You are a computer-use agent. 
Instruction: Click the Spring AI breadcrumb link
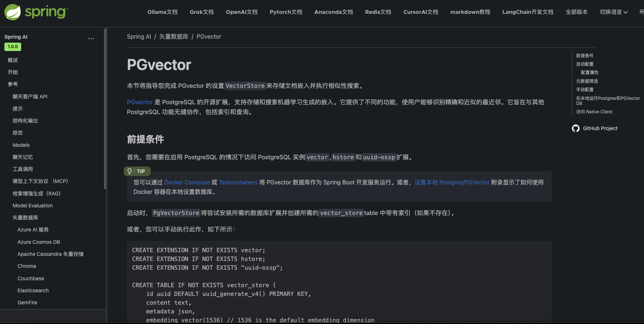[x=139, y=36]
